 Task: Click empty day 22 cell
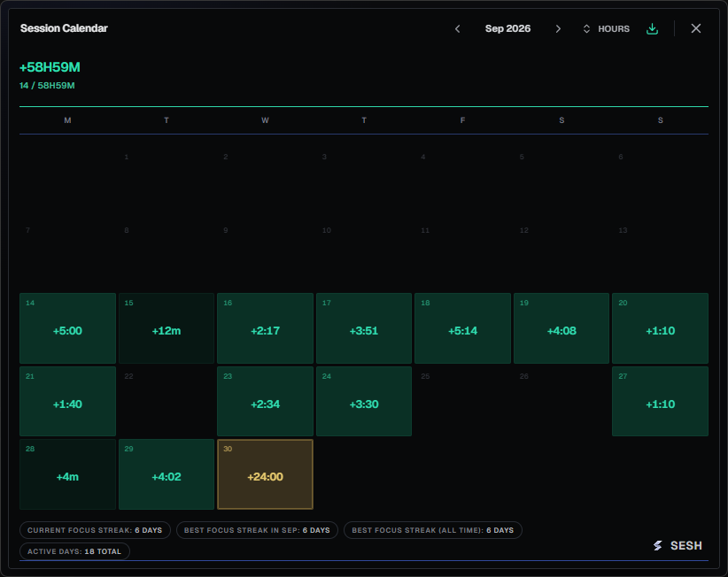167,401
